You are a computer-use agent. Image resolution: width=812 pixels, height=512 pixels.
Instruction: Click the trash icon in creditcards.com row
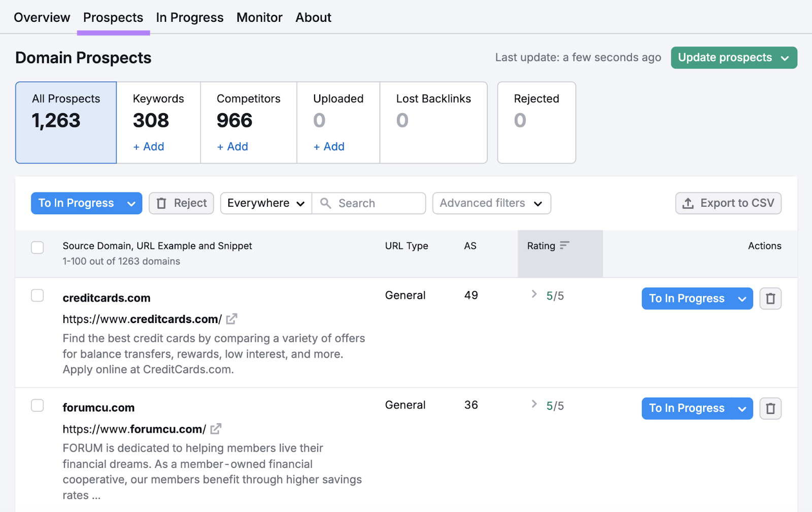770,298
